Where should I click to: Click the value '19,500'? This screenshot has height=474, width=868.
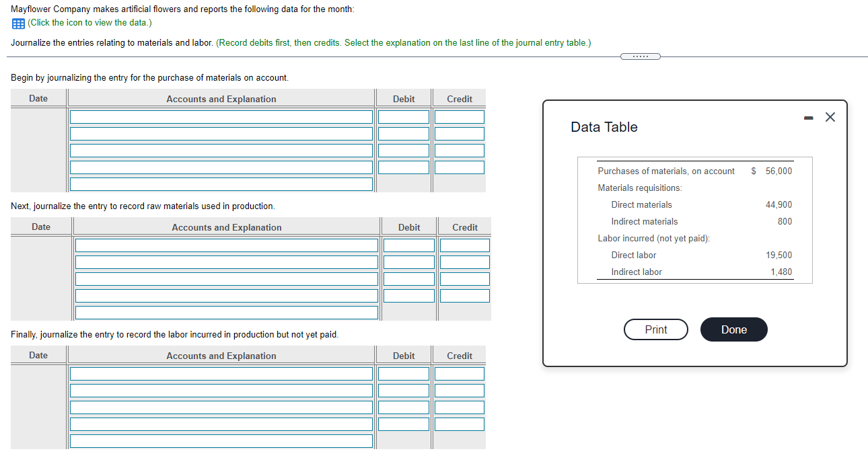(779, 255)
